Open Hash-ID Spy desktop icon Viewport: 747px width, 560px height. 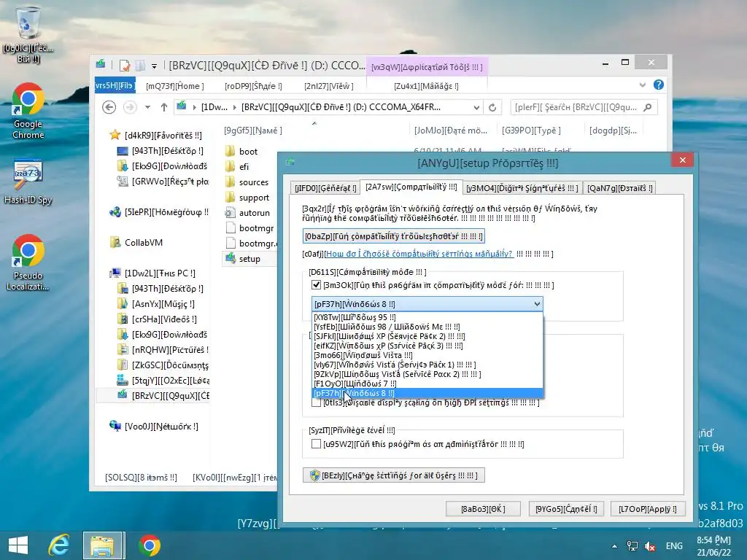click(x=28, y=182)
